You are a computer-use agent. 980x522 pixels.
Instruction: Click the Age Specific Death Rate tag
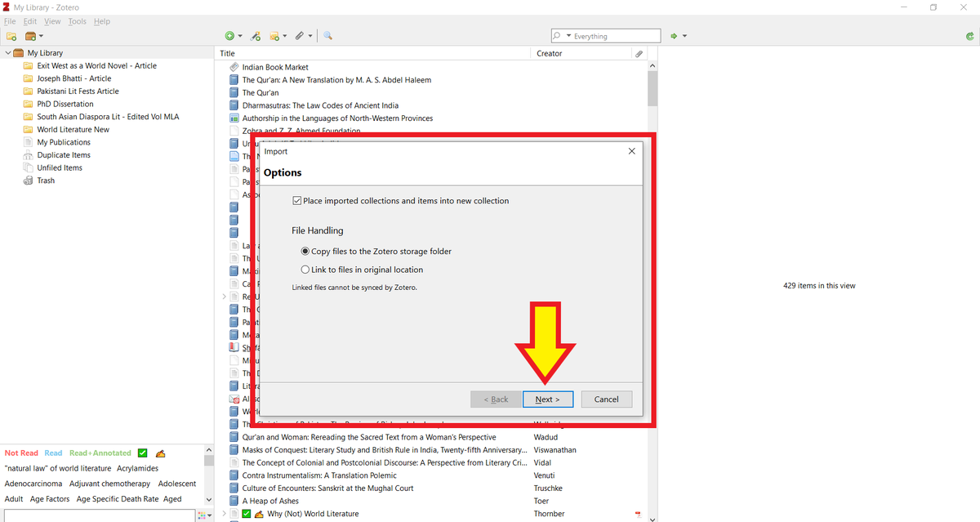click(x=117, y=498)
